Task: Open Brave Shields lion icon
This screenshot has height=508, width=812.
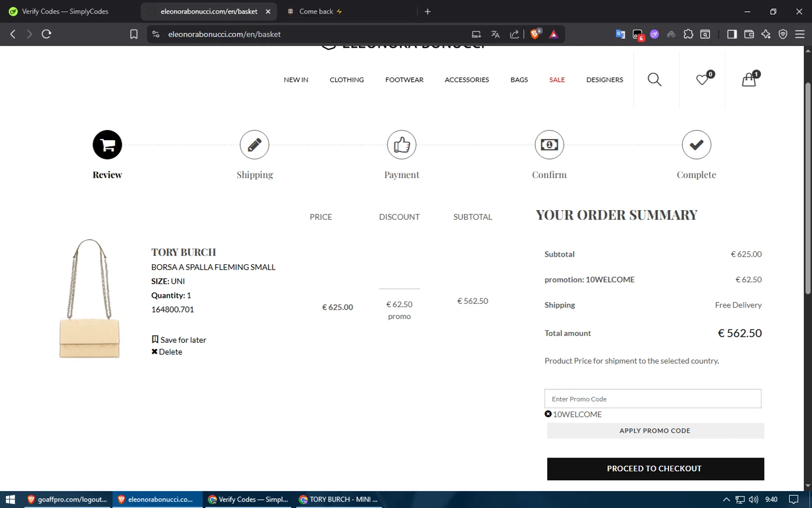Action: coord(535,34)
